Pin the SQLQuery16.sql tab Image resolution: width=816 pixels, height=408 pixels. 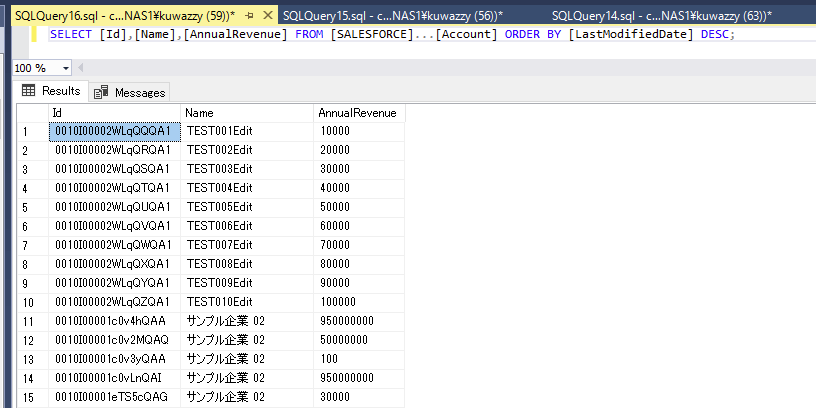tap(250, 16)
